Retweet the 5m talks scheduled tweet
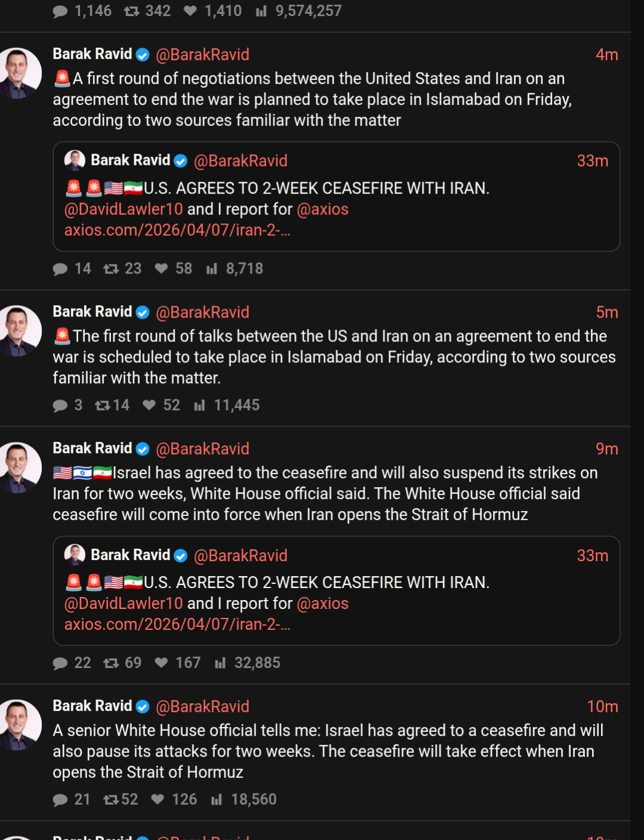644x840 pixels. [x=103, y=405]
